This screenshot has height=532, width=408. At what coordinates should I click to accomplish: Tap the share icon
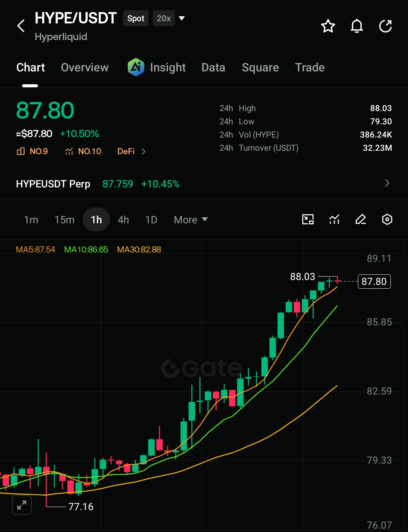tap(385, 26)
